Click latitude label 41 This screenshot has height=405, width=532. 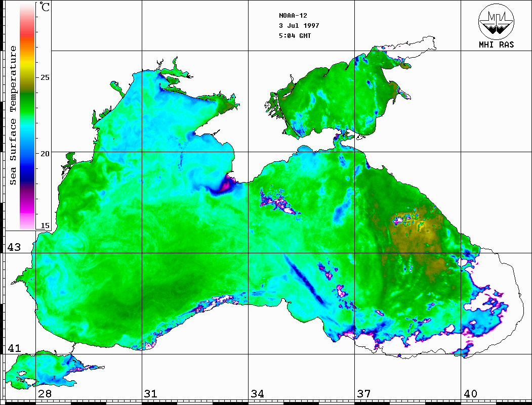tap(14, 348)
